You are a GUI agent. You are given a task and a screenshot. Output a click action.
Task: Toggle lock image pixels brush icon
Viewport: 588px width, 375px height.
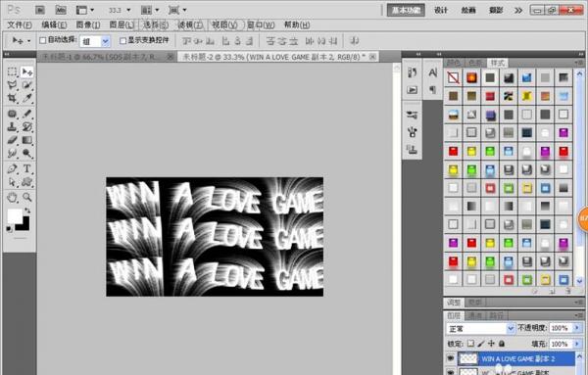pos(481,344)
